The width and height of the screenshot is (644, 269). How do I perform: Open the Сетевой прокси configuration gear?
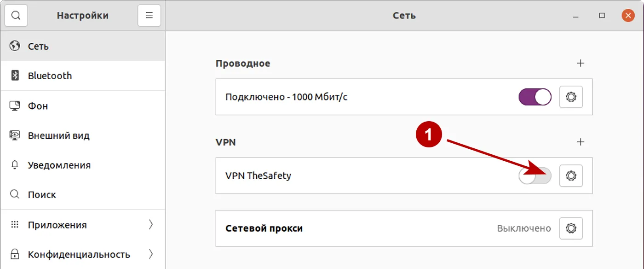click(x=571, y=228)
